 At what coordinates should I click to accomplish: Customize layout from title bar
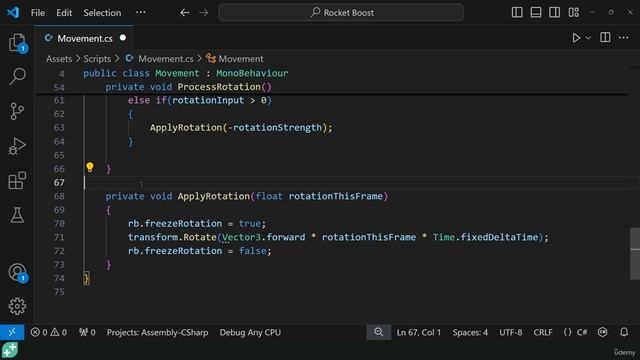[573, 12]
